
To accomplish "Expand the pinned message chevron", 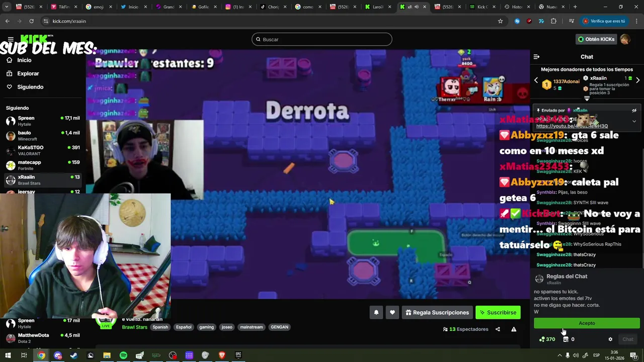I will pyautogui.click(x=634, y=121).
